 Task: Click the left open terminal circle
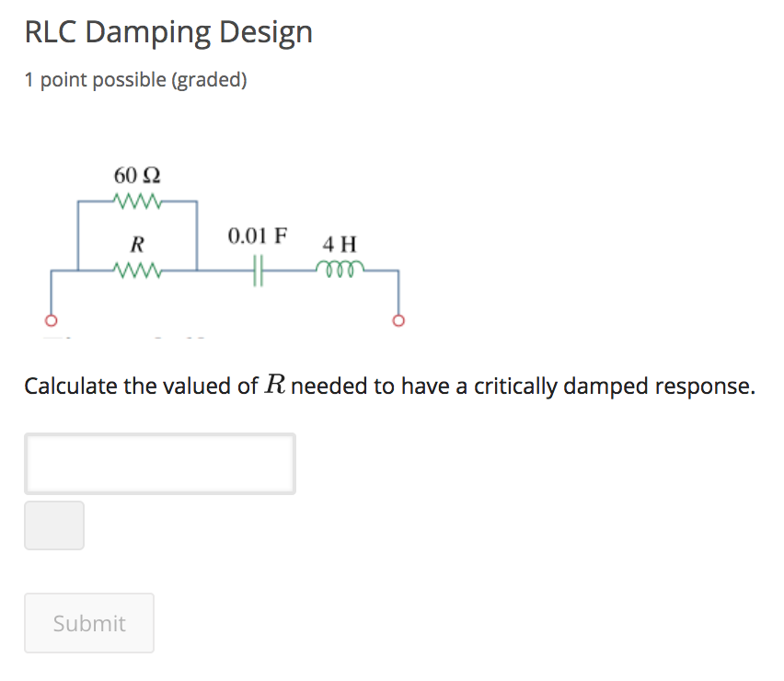pos(52,318)
